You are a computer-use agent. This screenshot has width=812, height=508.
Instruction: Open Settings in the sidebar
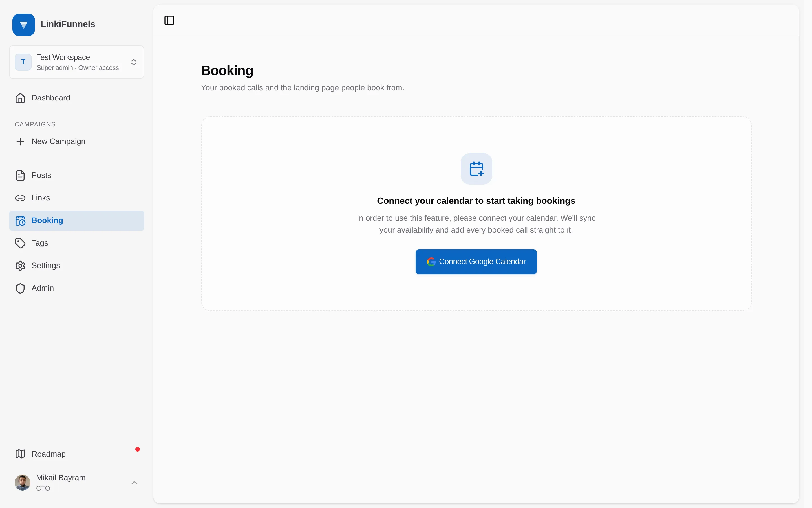[x=76, y=266]
